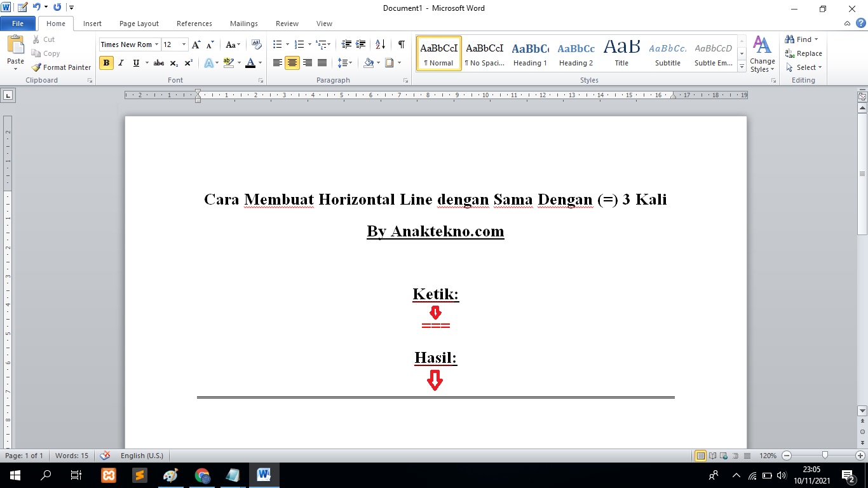
Task: Expand the Numbering dropdown arrow
Action: pos(309,44)
